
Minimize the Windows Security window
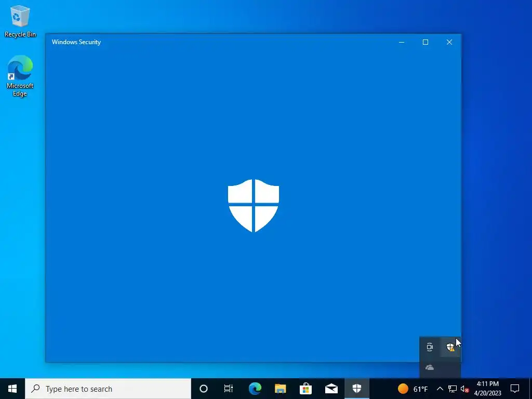point(402,42)
